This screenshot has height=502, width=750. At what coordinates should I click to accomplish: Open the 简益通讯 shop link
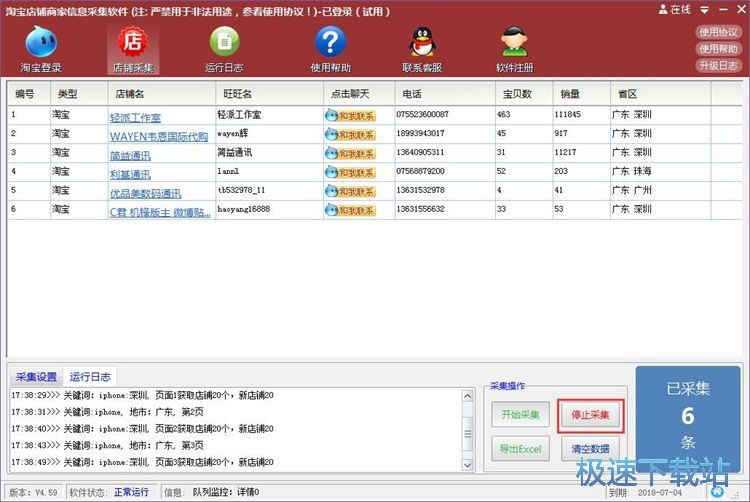click(x=130, y=155)
